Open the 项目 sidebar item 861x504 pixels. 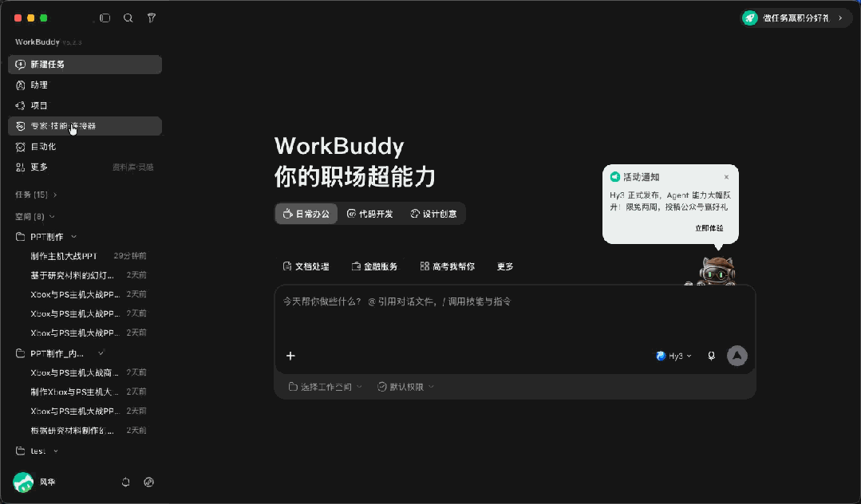click(85, 105)
